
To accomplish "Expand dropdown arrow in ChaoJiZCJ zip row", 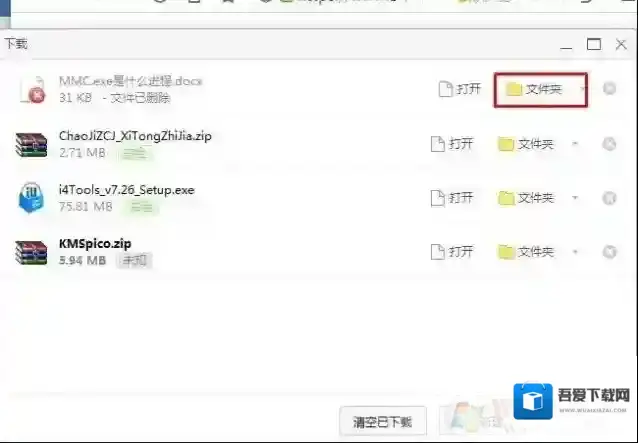I will 575,143.
